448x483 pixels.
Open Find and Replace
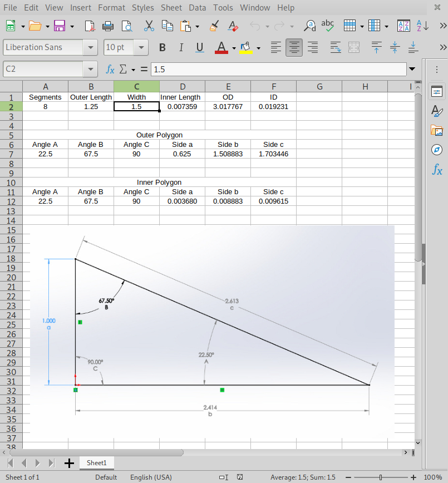[x=309, y=26]
